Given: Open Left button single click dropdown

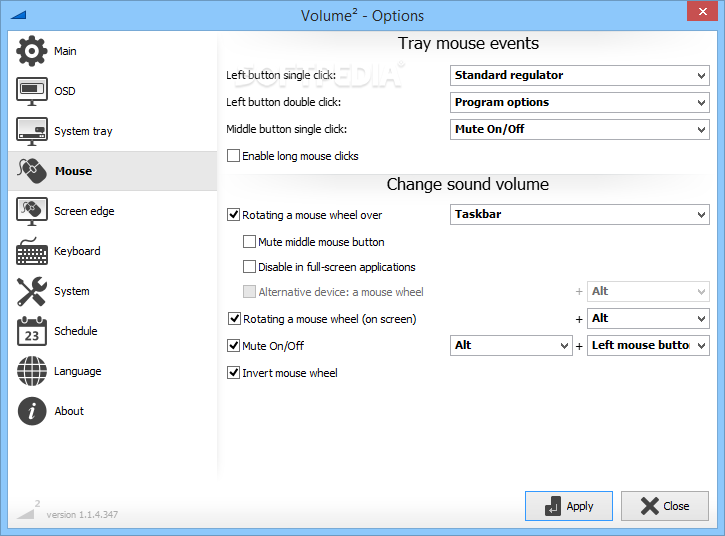Looking at the screenshot, I should click(x=580, y=75).
